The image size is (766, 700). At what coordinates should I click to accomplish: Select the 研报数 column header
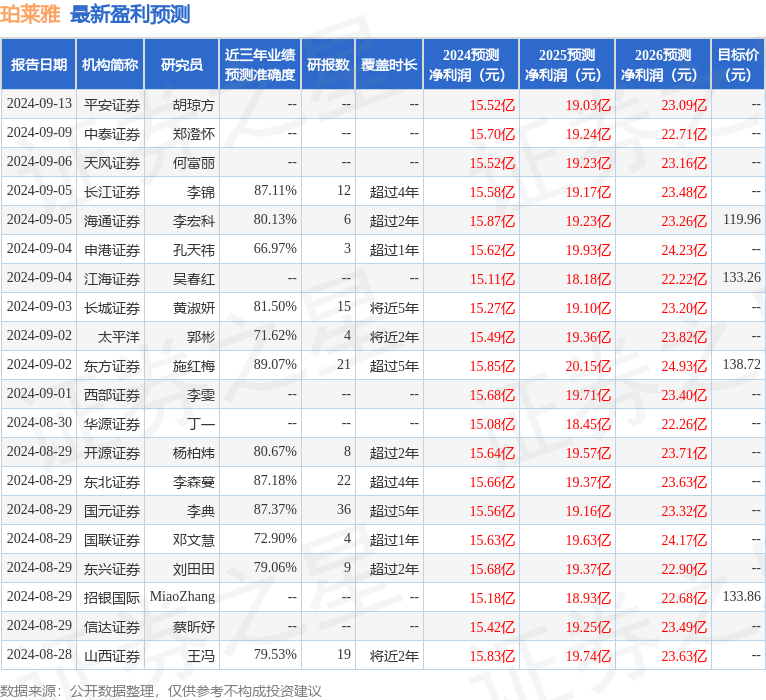pyautogui.click(x=328, y=64)
